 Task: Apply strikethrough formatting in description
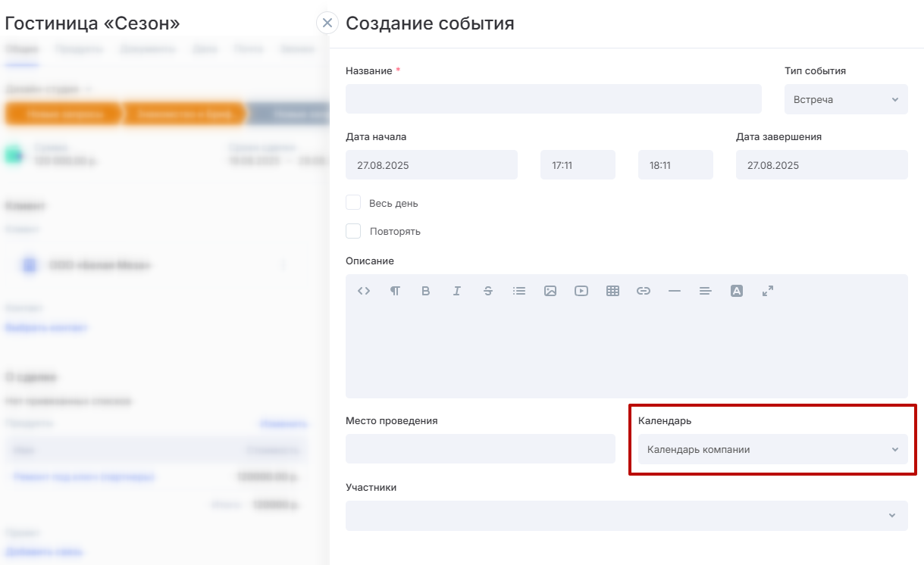pyautogui.click(x=488, y=291)
